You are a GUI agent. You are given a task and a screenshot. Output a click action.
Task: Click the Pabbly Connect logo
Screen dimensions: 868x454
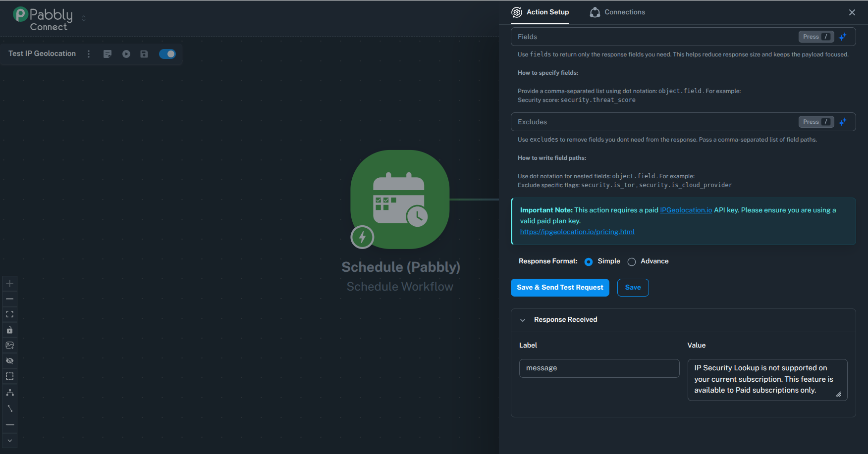click(43, 19)
